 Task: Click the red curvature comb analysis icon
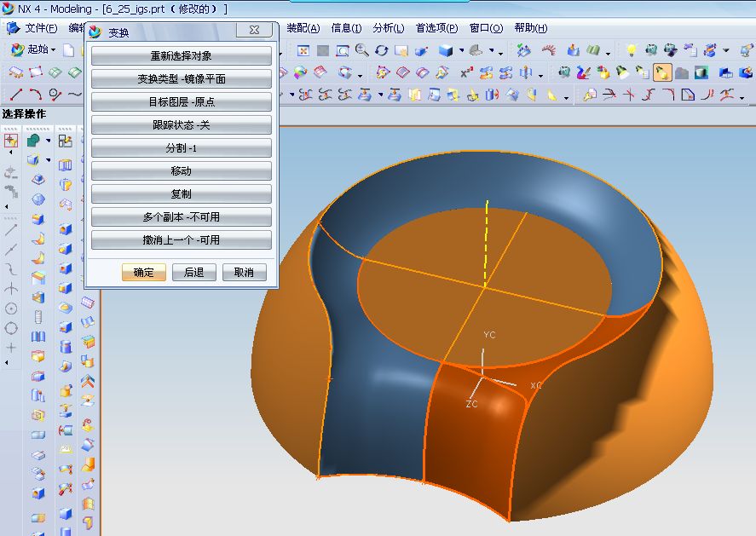point(549,50)
